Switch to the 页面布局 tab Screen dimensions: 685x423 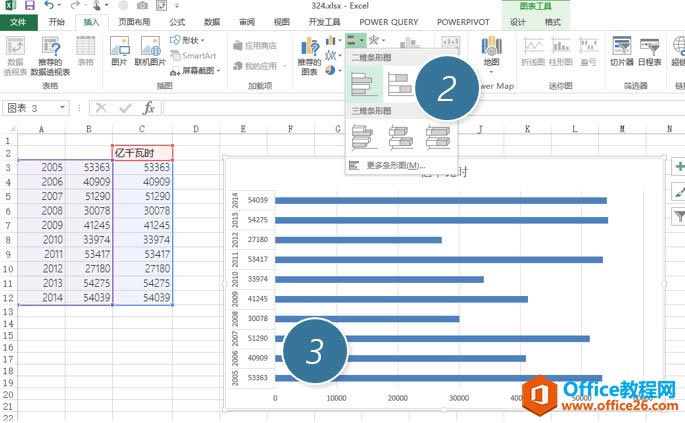[x=135, y=21]
